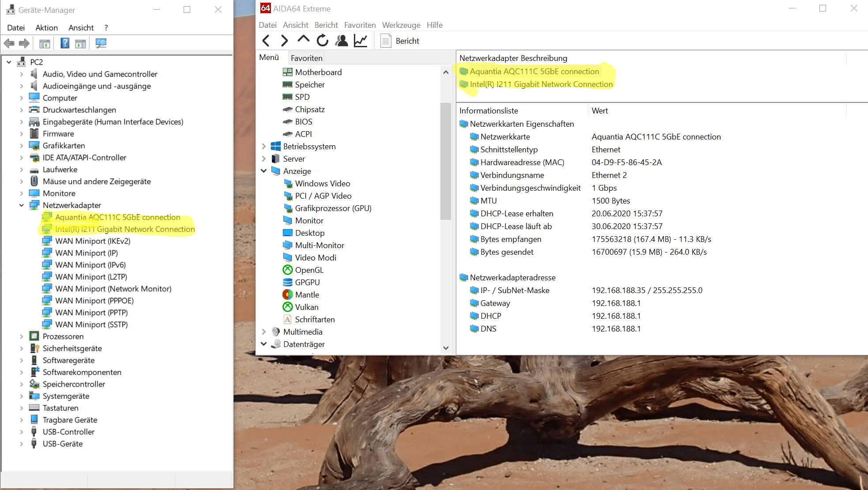This screenshot has width=868, height=490.
Task: Collapse Datenträger node in AIDA64 tree
Action: click(x=264, y=344)
